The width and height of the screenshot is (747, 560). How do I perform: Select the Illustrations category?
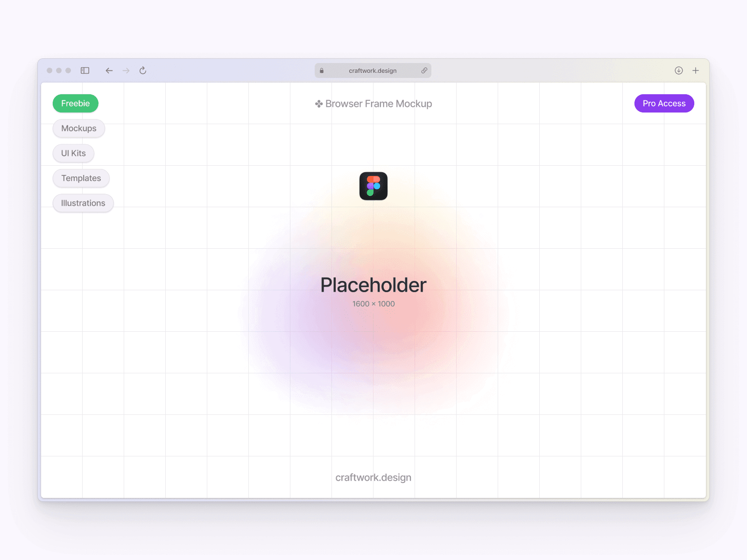coord(83,203)
